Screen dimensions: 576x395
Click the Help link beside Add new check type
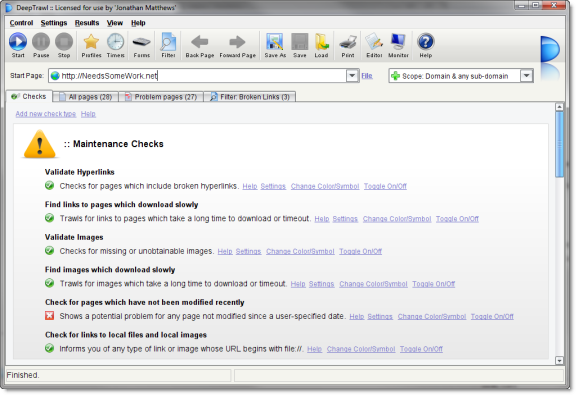tap(88, 114)
